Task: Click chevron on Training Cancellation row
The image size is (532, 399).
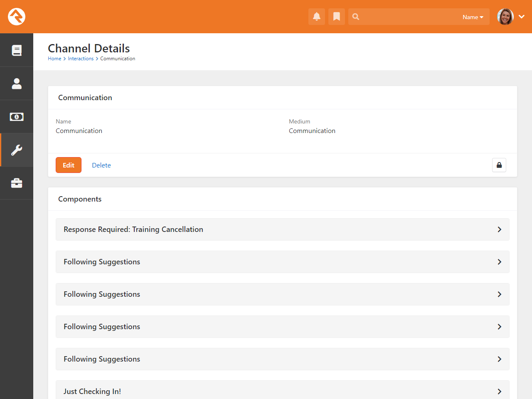Action: (x=500, y=229)
